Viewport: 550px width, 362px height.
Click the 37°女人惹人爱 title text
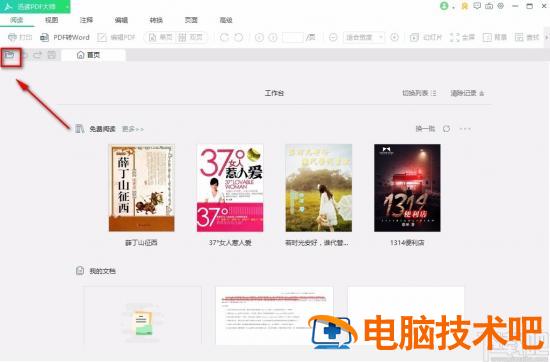[230, 243]
